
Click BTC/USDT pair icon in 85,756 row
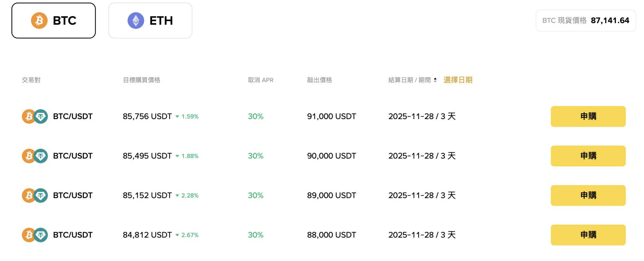pyautogui.click(x=35, y=116)
